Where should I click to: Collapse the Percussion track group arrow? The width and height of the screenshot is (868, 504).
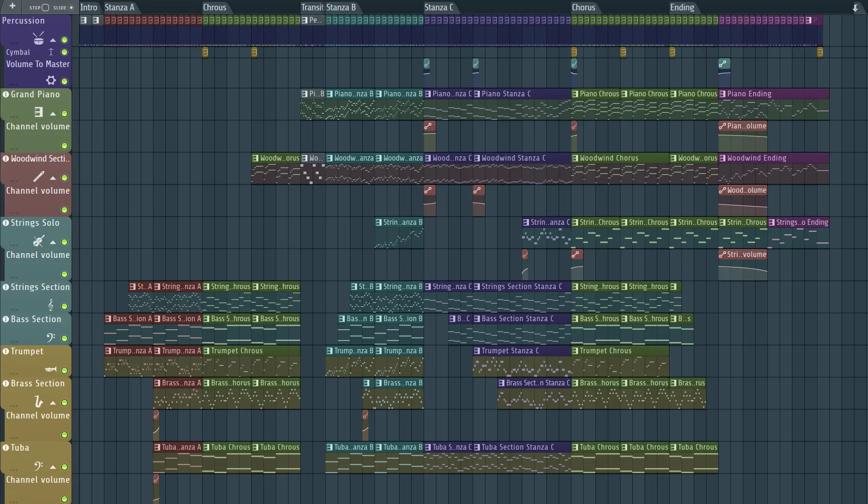(x=53, y=41)
